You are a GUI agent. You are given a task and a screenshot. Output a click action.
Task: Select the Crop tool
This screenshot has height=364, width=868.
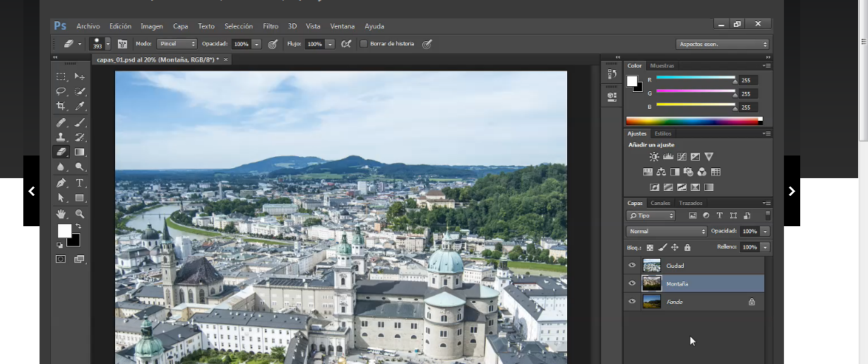(x=61, y=106)
